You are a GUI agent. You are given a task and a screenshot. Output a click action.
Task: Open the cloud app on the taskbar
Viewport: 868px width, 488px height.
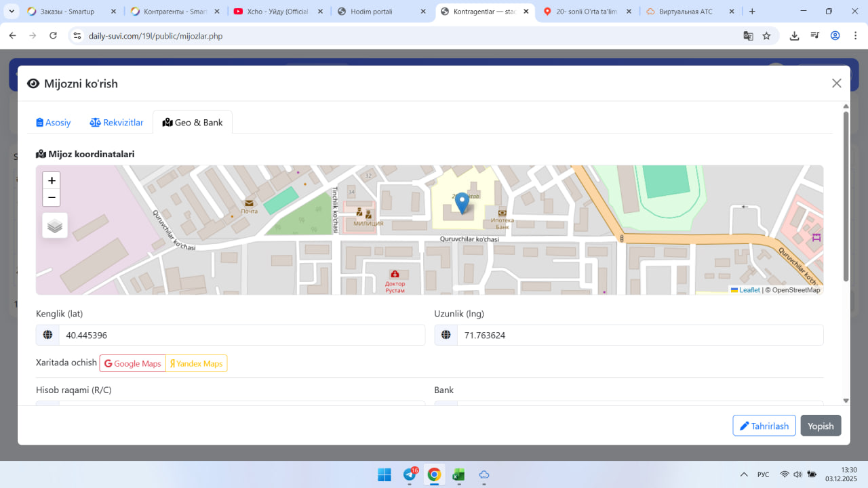click(484, 474)
